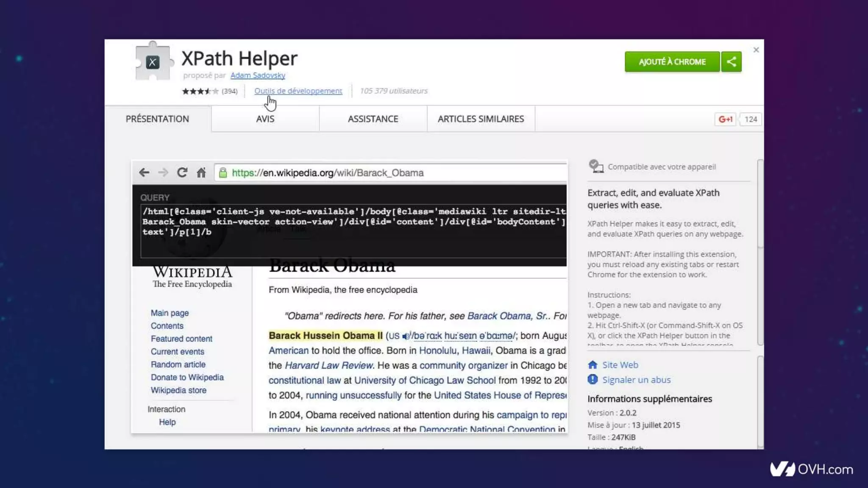Click the home icon beside Site Web
Viewport: 868px width, 488px height.
[x=593, y=365]
